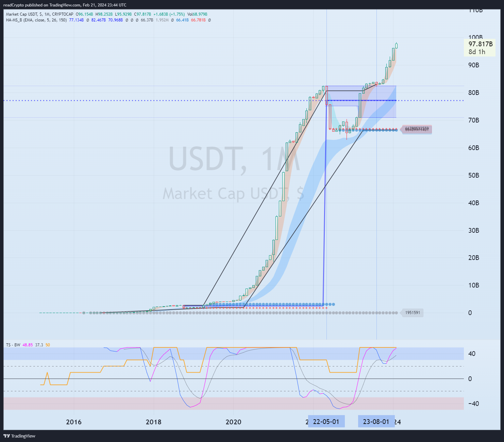Click the HA-MS_B value 82.467B
The height and width of the screenshot is (442, 504).
click(99, 20)
